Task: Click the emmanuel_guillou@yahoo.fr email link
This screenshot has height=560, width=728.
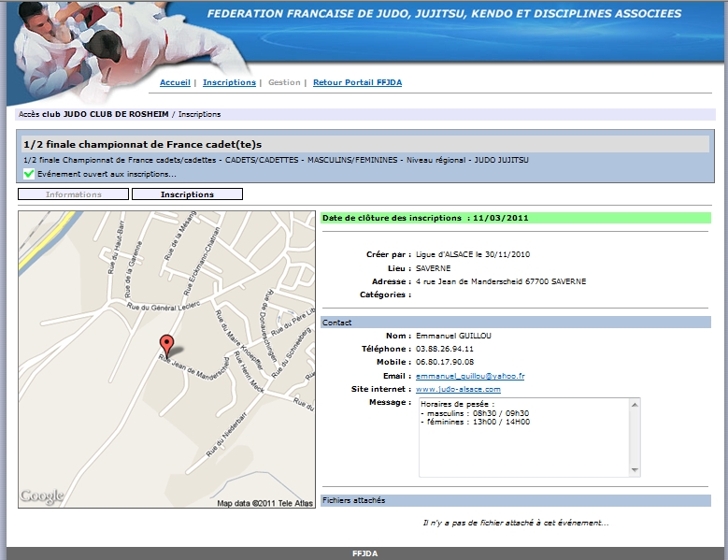Action: point(470,375)
